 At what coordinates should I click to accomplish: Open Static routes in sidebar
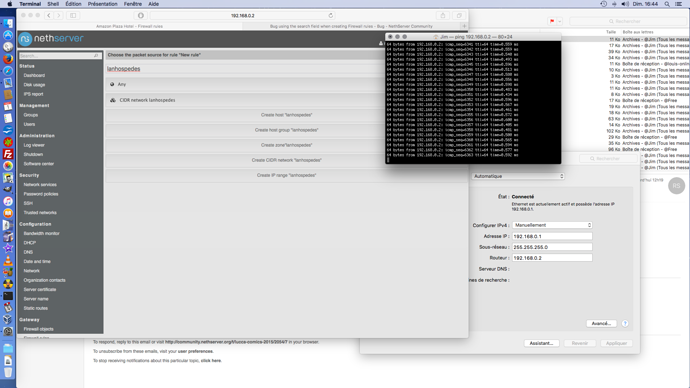tap(36, 308)
